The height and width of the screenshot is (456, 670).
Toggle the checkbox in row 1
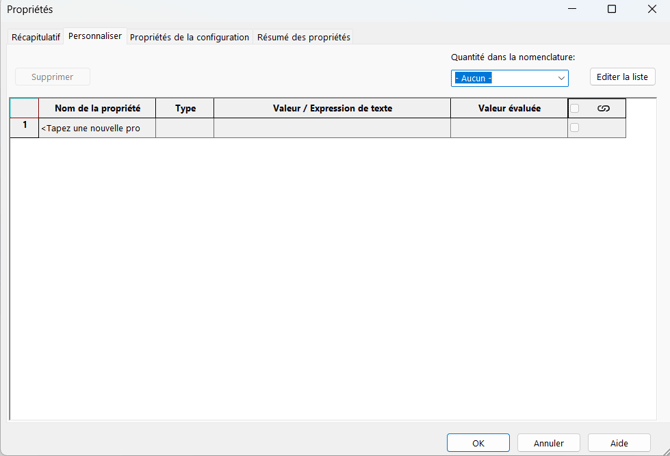coord(575,127)
